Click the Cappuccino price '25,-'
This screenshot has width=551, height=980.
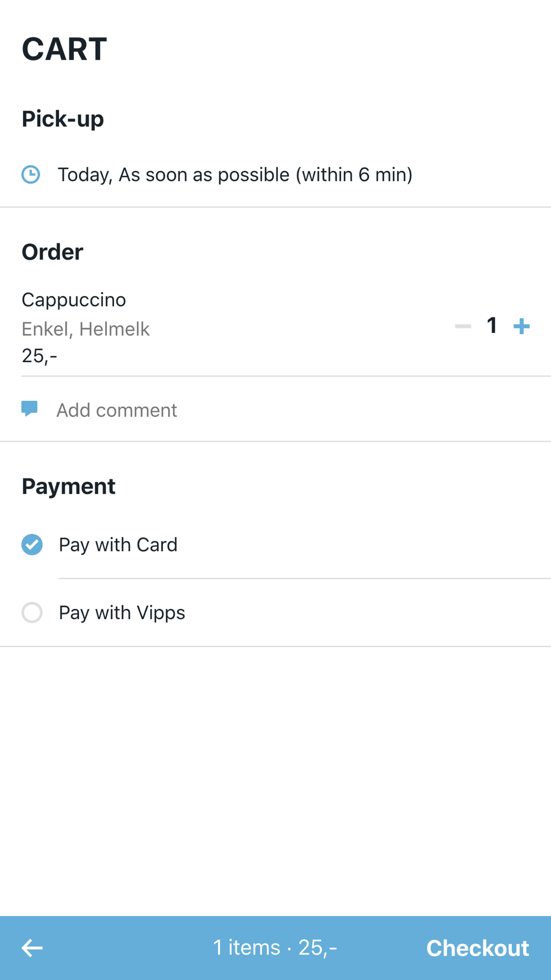click(39, 356)
